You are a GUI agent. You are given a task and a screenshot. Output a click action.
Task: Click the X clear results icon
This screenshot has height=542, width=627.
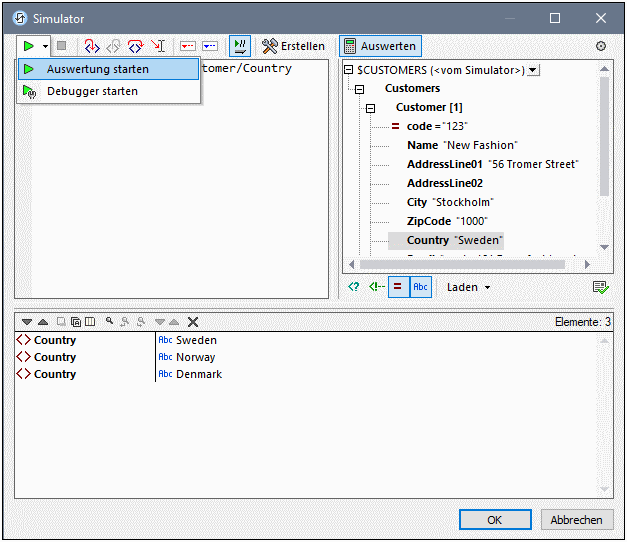tap(193, 322)
